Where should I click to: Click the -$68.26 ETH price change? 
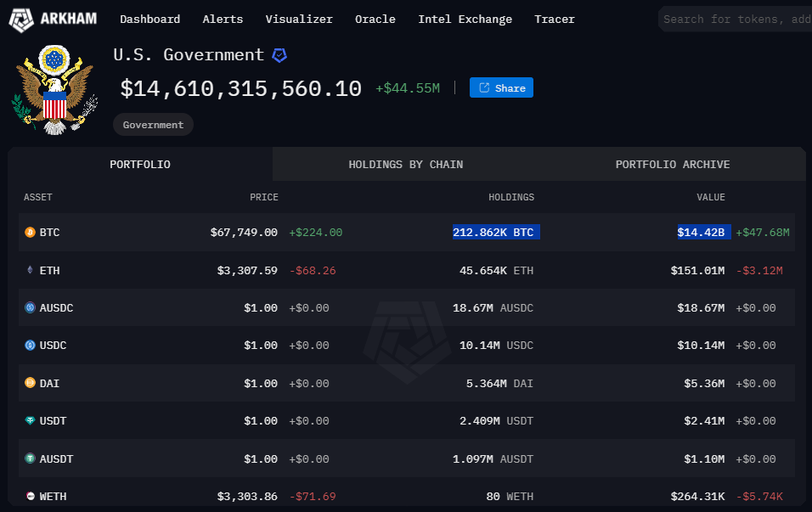[x=313, y=270]
